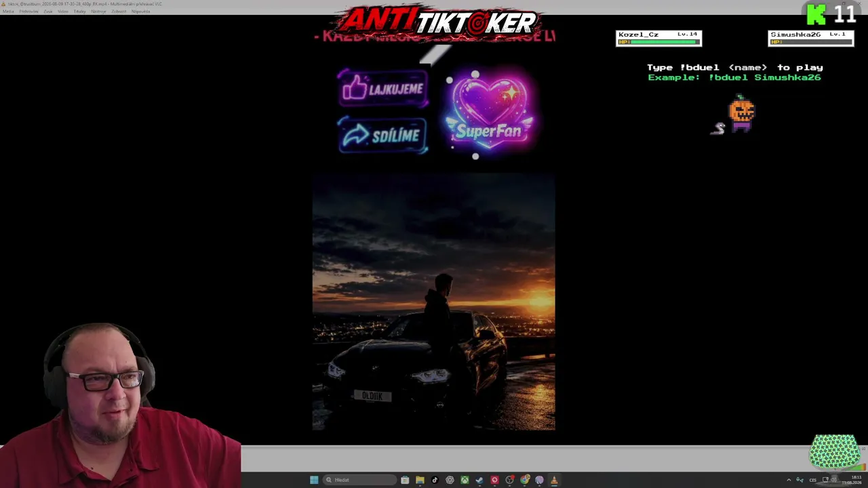Open the Zobrazit menu

point(119,12)
